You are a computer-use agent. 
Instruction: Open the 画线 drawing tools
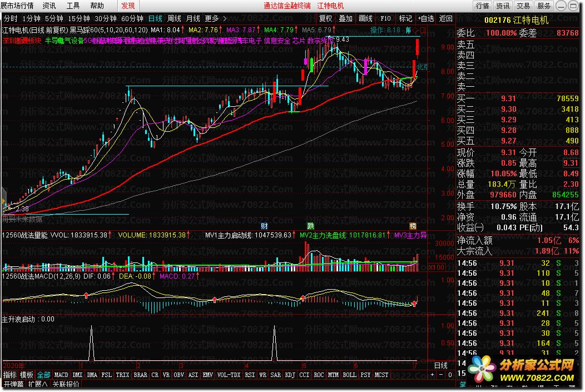pyautogui.click(x=366, y=18)
